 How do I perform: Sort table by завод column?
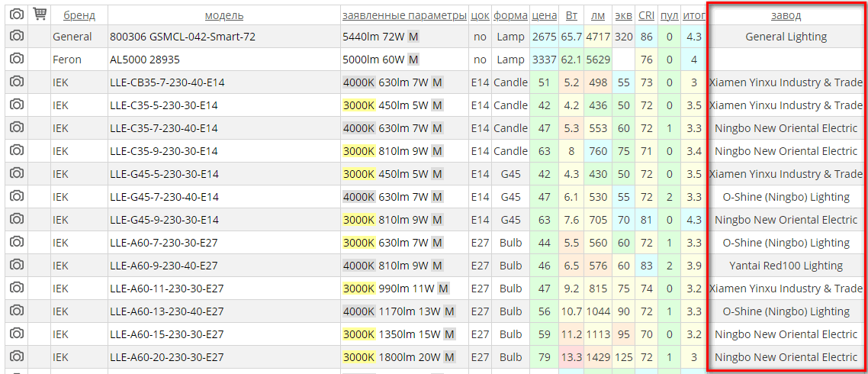(786, 15)
